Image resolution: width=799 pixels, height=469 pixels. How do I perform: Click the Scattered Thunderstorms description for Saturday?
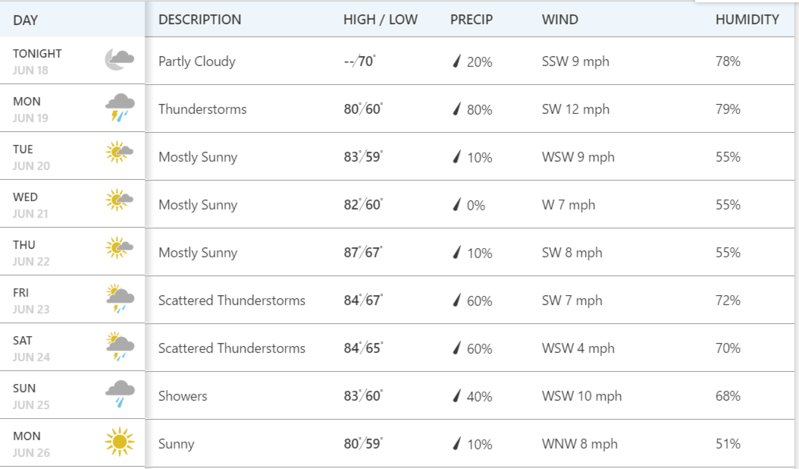232,348
